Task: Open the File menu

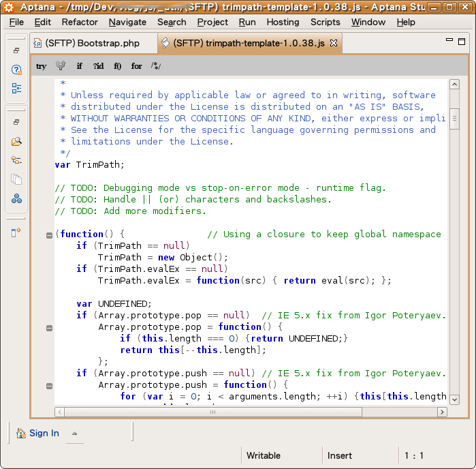Action: click(x=16, y=22)
